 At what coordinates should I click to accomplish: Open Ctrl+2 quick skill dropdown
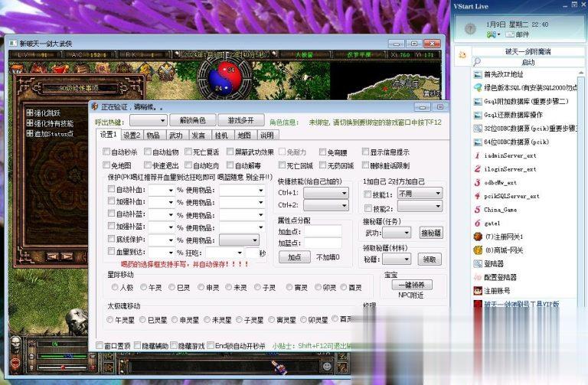point(326,205)
